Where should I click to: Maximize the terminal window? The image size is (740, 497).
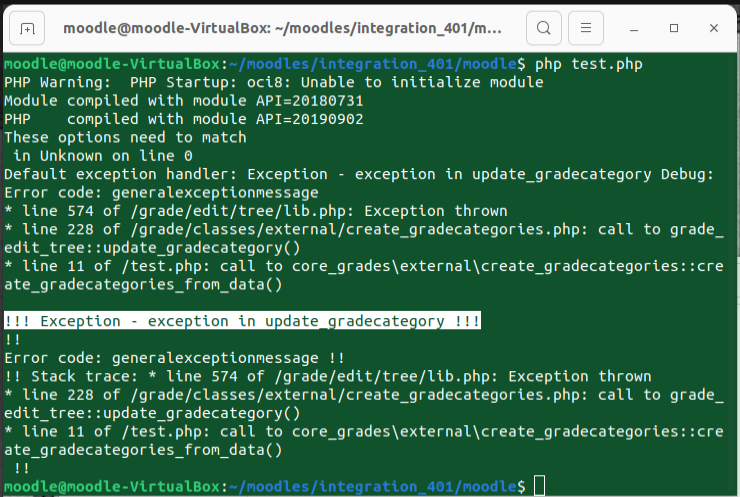click(674, 28)
